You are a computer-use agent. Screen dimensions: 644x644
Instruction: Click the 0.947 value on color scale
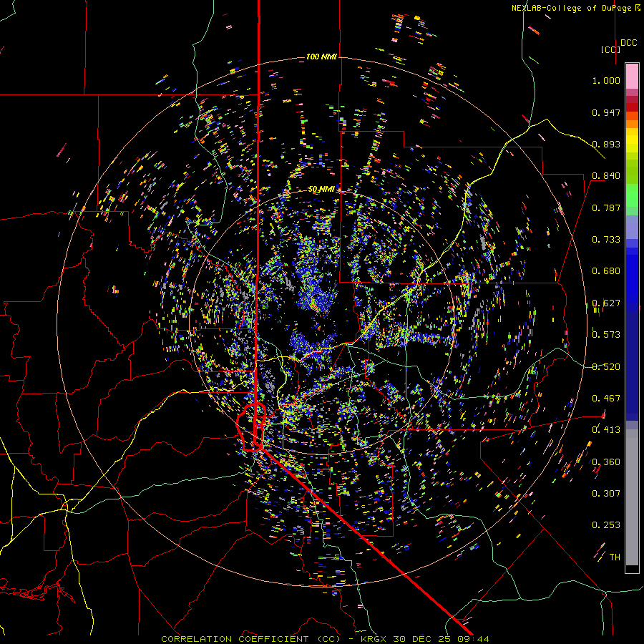[606, 112]
